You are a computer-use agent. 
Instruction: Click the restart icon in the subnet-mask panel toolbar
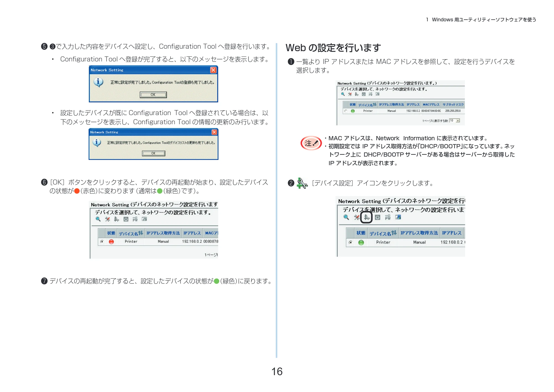coord(364,94)
